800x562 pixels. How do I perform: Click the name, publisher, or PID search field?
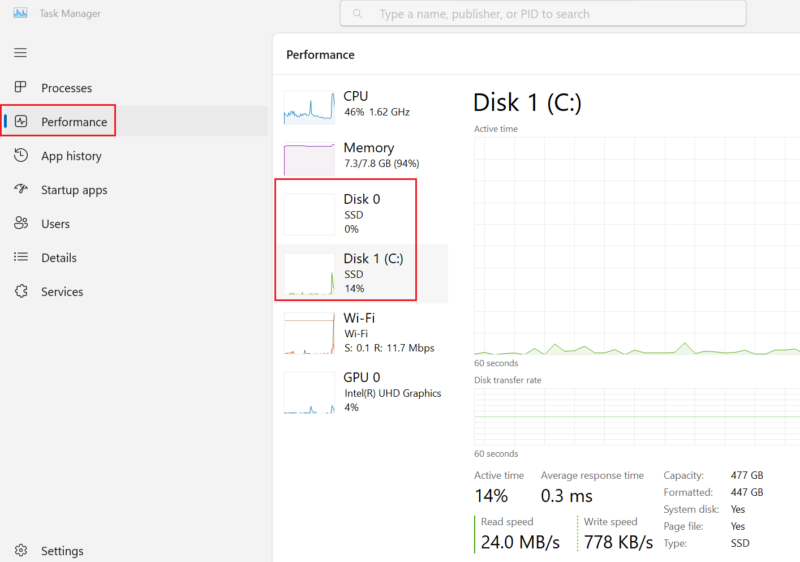(x=543, y=14)
